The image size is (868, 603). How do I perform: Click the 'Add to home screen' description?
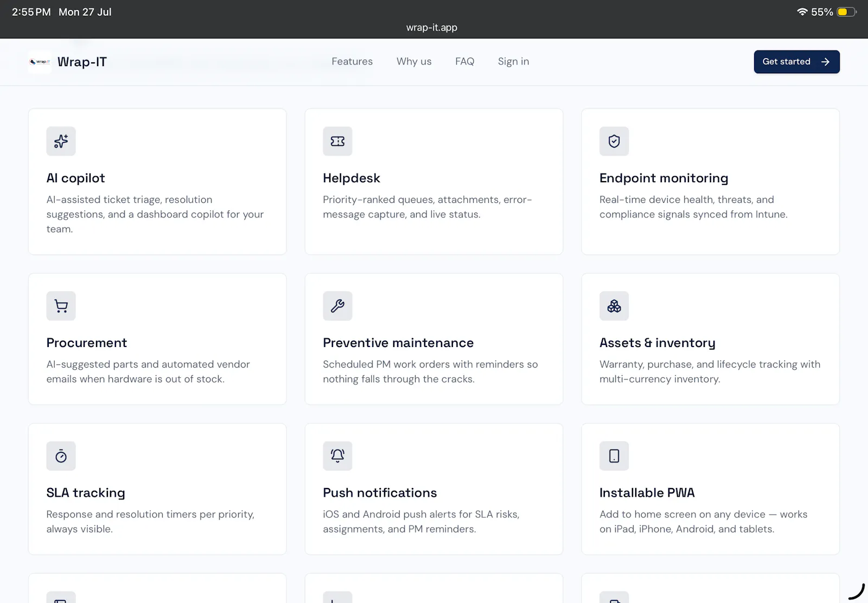[x=703, y=521]
